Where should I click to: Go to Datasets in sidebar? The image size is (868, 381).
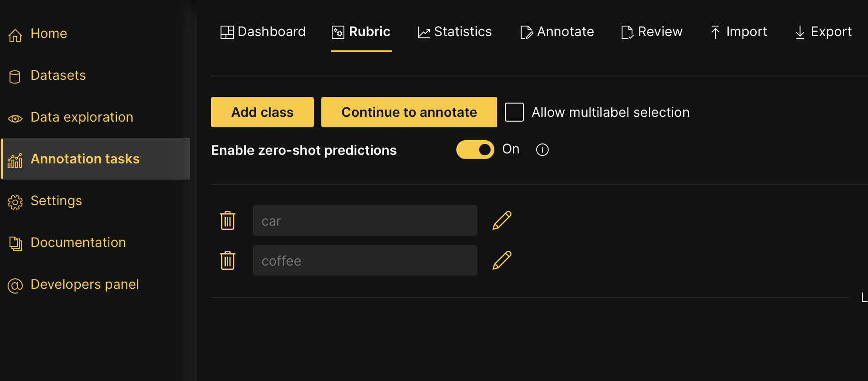58,76
